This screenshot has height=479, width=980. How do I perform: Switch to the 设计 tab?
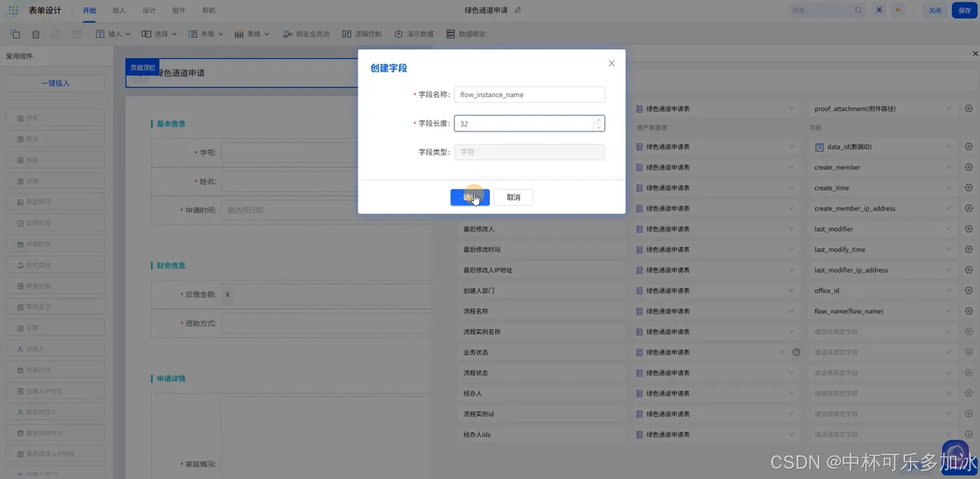coord(148,10)
